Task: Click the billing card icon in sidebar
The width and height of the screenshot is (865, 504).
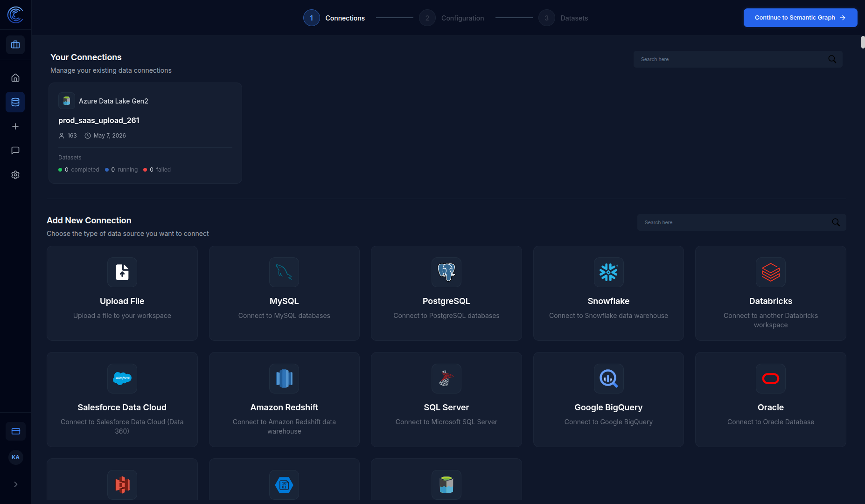Action: click(x=16, y=431)
